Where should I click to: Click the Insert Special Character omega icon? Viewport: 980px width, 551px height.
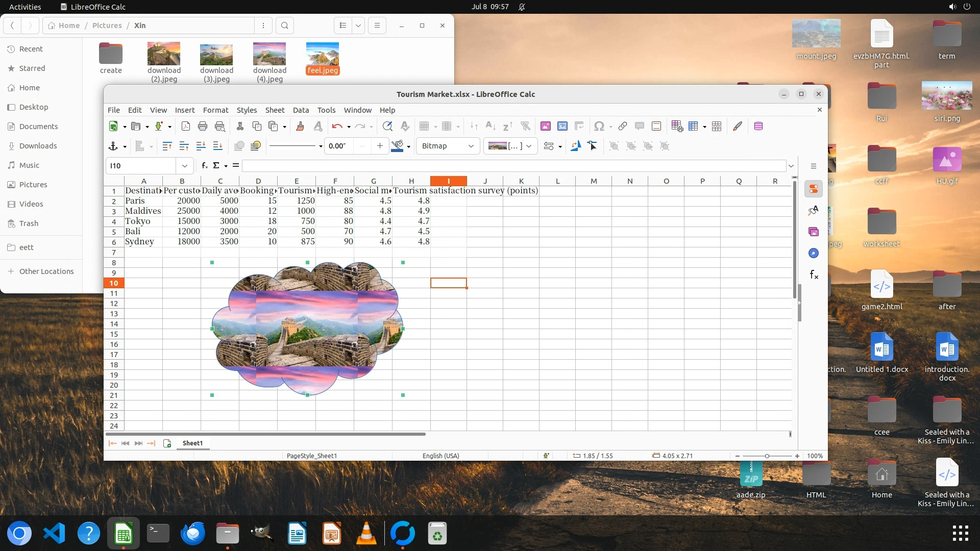coord(599,126)
